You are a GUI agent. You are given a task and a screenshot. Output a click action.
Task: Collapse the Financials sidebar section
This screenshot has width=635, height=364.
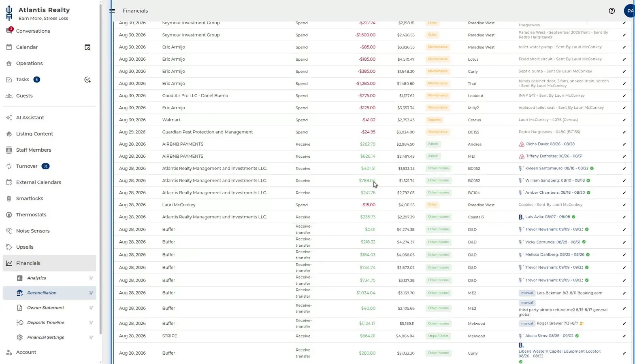(x=49, y=263)
